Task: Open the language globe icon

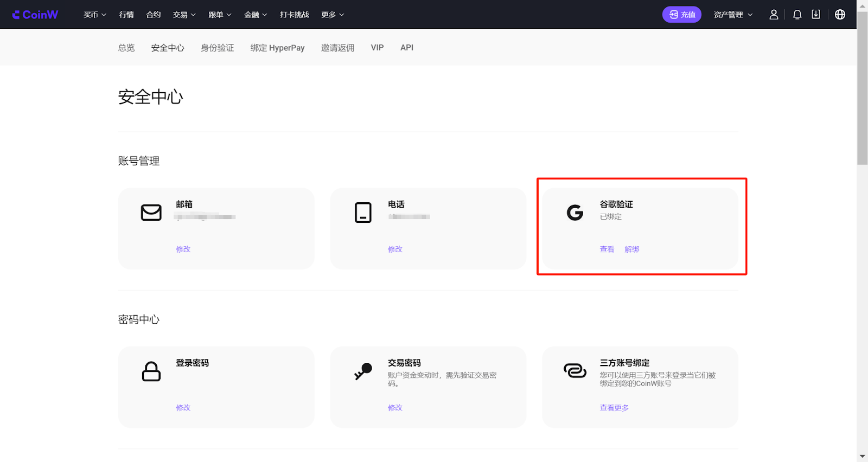Action: 840,15
